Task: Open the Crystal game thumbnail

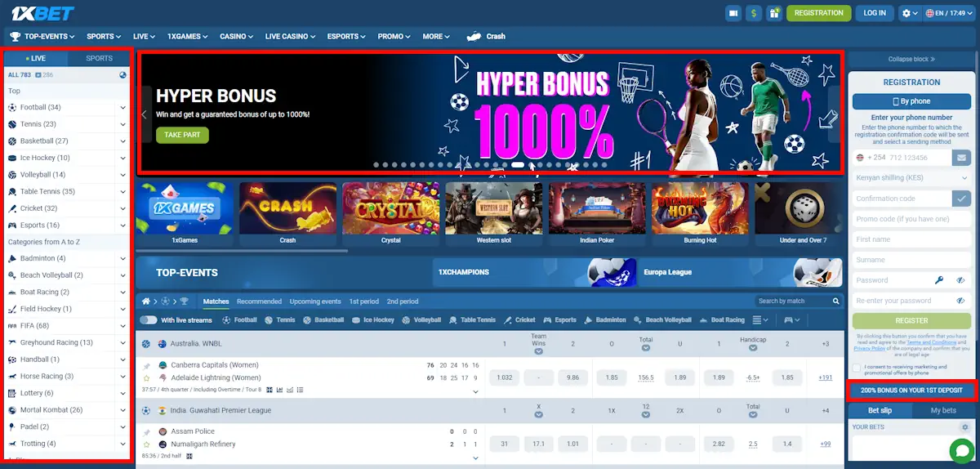Action: 391,213
